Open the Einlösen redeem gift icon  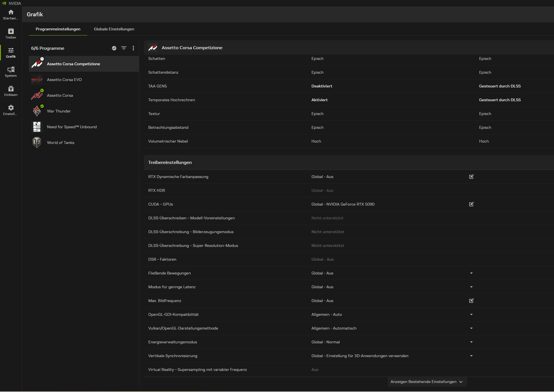pyautogui.click(x=11, y=91)
